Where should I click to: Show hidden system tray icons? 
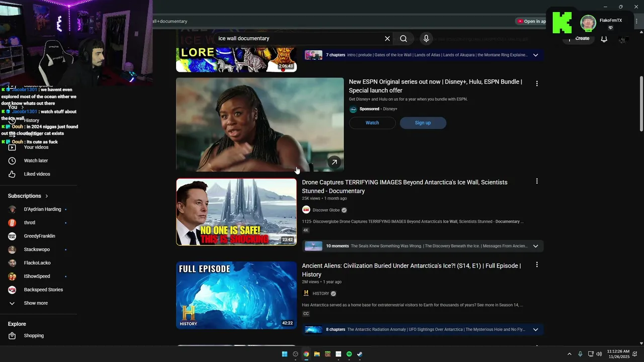pyautogui.click(x=570, y=354)
